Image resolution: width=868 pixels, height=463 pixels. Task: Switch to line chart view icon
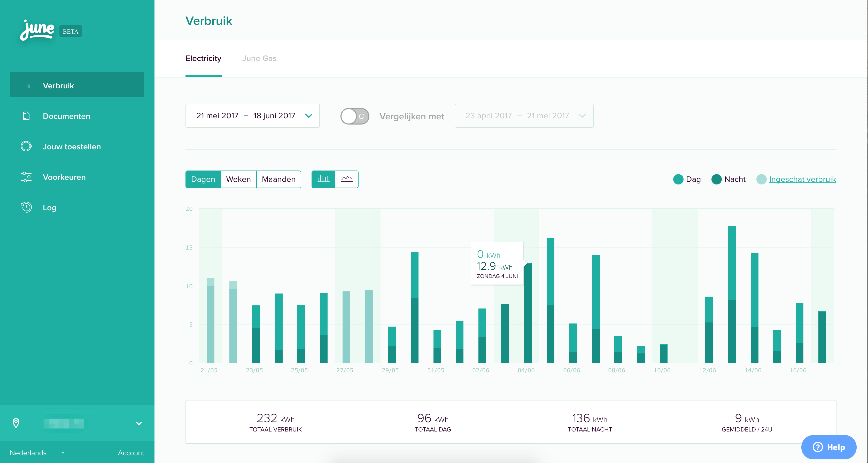coord(347,179)
